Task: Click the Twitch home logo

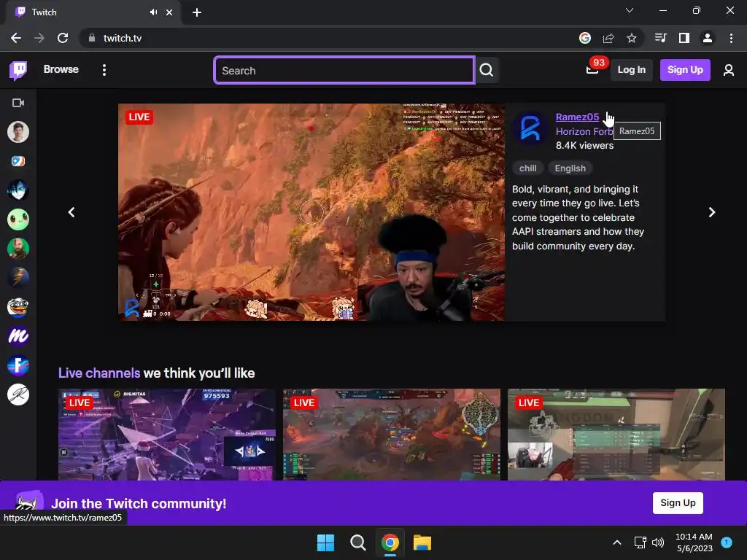Action: click(18, 70)
